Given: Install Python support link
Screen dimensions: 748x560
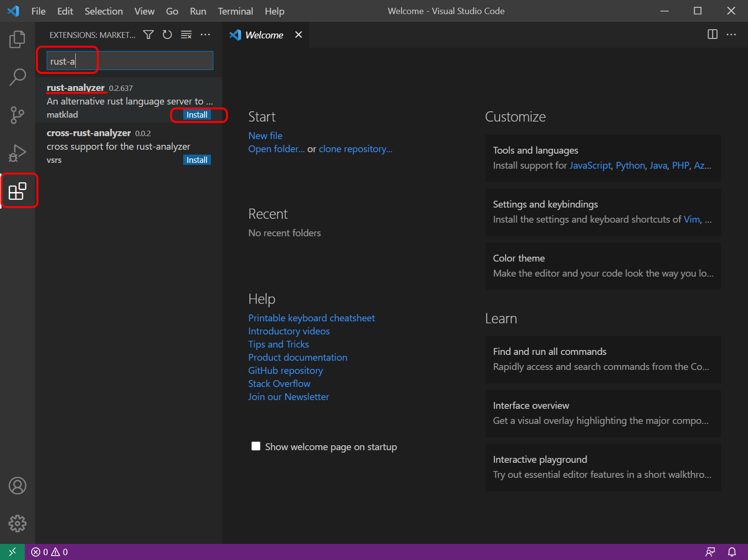Looking at the screenshot, I should coord(630,165).
